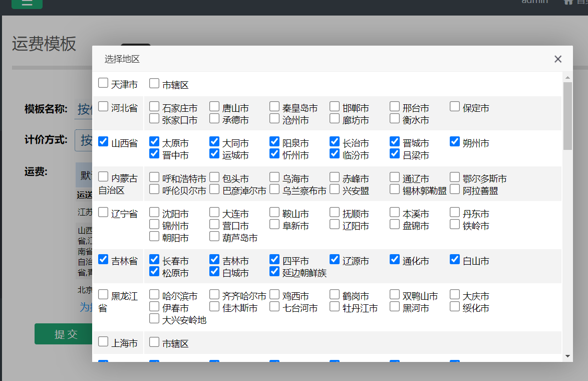Click the scrollbar down arrow in dialog
Screen dimensions: 588x381
567,356
